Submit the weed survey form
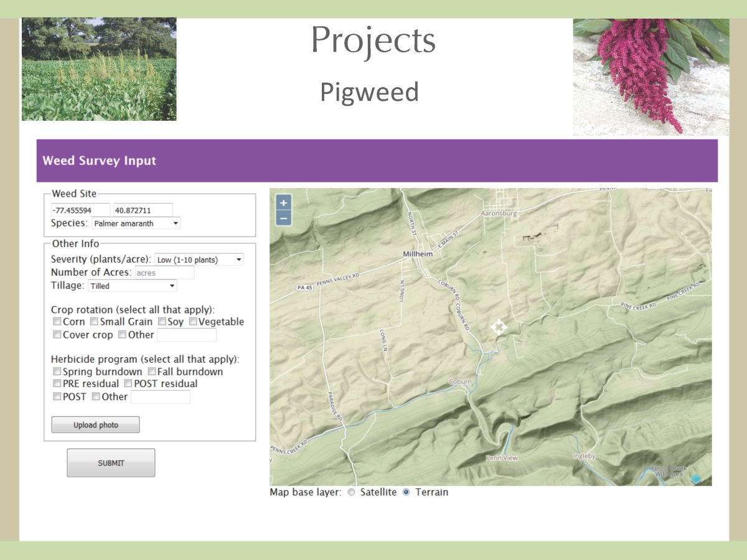The height and width of the screenshot is (560, 747). coord(111,463)
